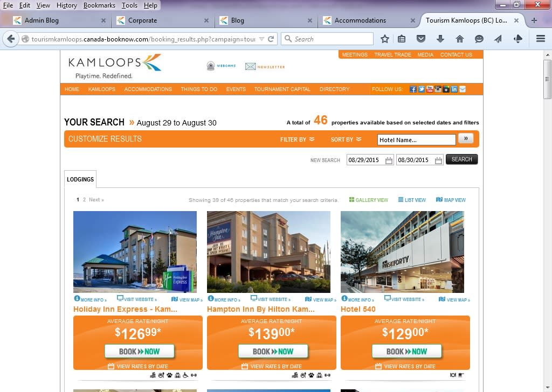Open the File menu
Image resolution: width=552 pixels, height=392 pixels.
click(8, 5)
